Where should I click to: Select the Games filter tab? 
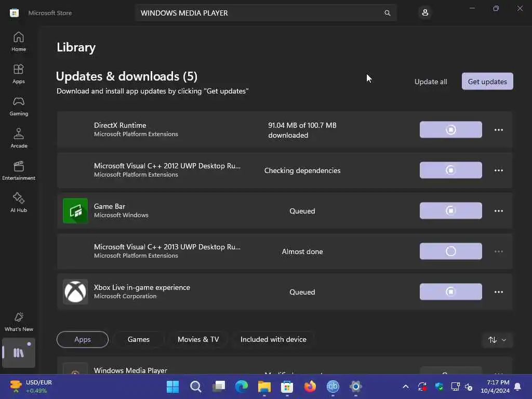138,339
